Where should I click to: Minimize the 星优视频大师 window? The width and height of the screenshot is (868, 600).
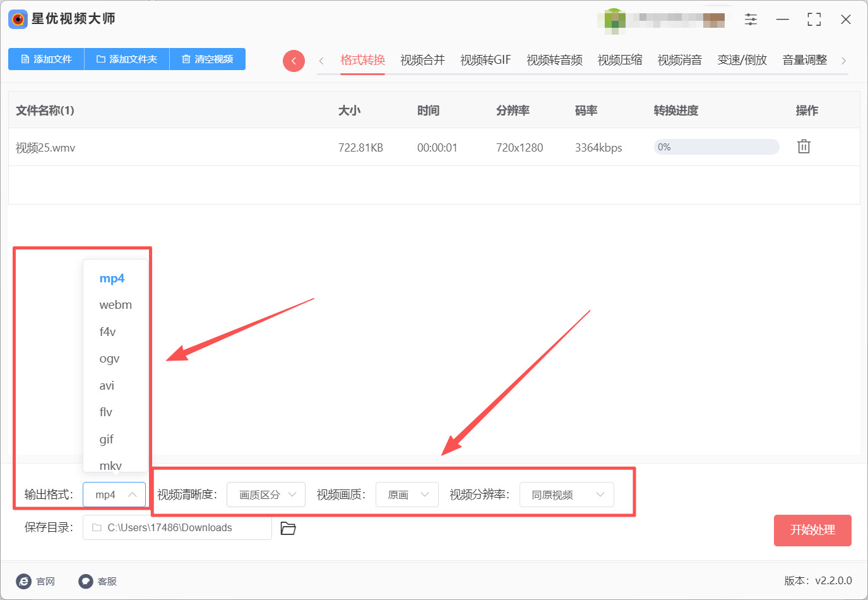783,20
